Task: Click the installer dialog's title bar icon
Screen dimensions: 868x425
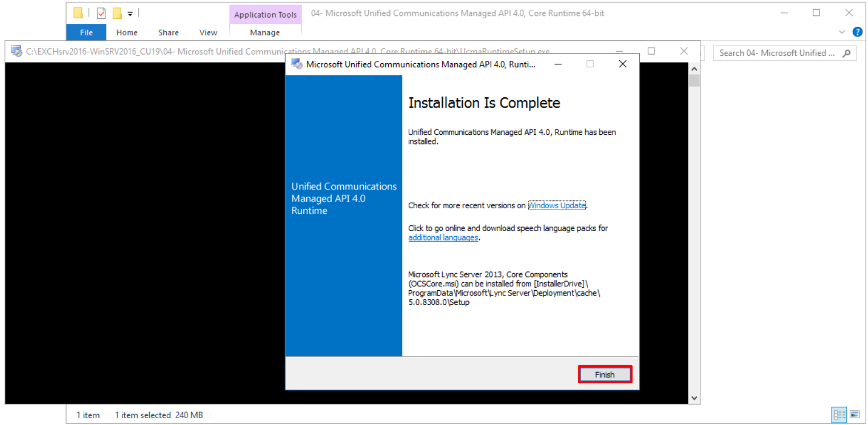Action: (297, 64)
